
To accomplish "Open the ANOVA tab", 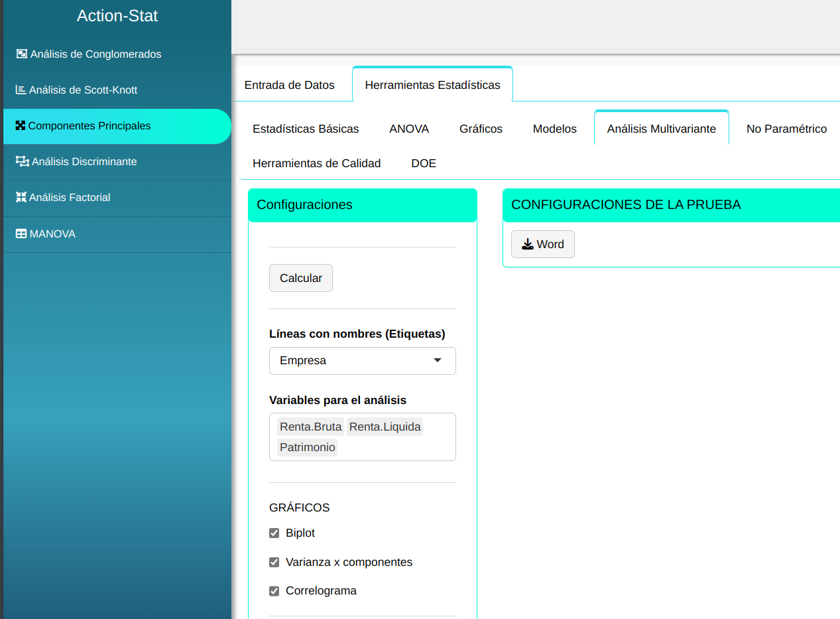I will 409,129.
